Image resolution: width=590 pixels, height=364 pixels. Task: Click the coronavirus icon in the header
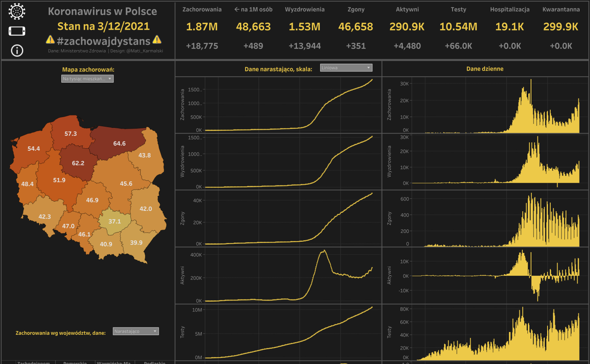(x=17, y=12)
